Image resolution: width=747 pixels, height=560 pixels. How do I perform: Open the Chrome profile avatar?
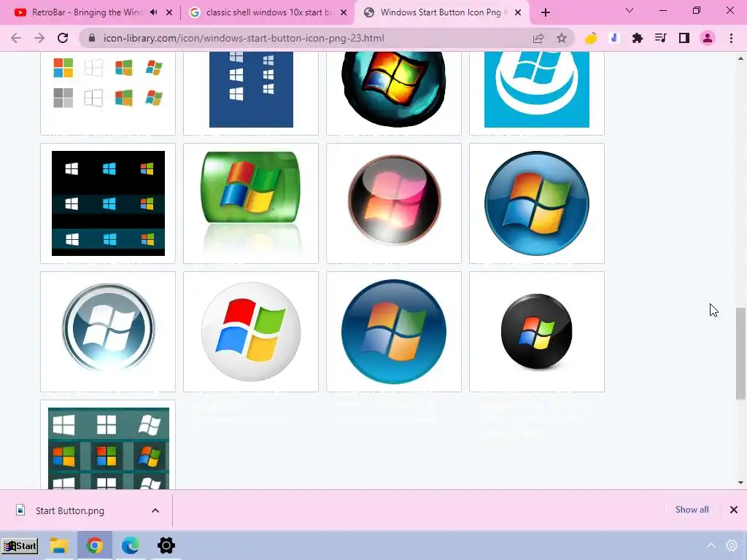tap(708, 38)
